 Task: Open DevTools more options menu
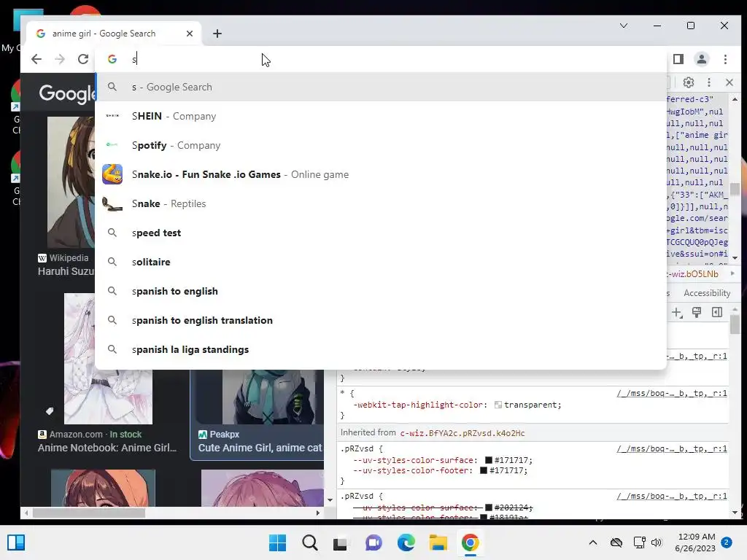pos(709,82)
